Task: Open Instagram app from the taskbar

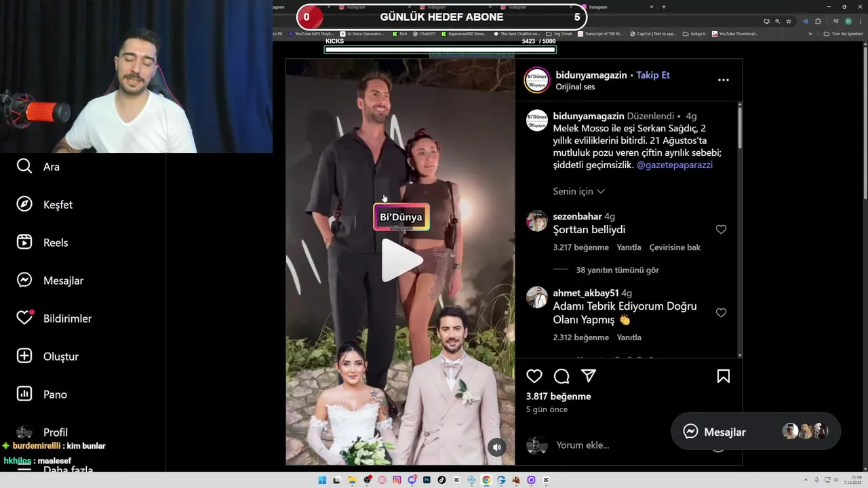Action: [x=397, y=480]
